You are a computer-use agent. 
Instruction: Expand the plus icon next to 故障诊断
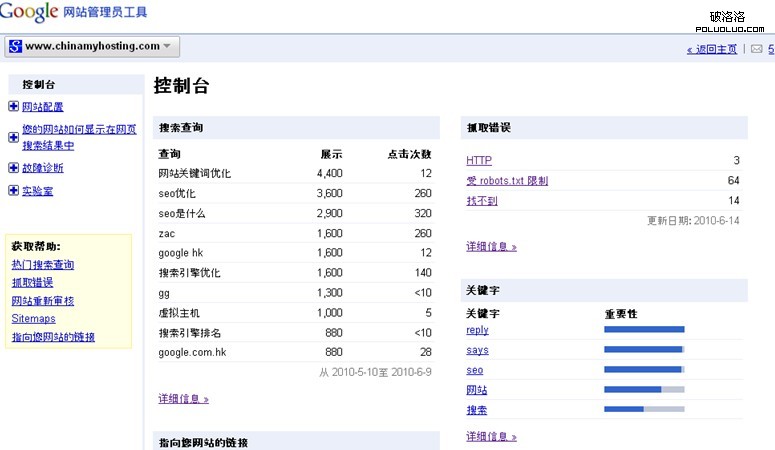click(13, 168)
